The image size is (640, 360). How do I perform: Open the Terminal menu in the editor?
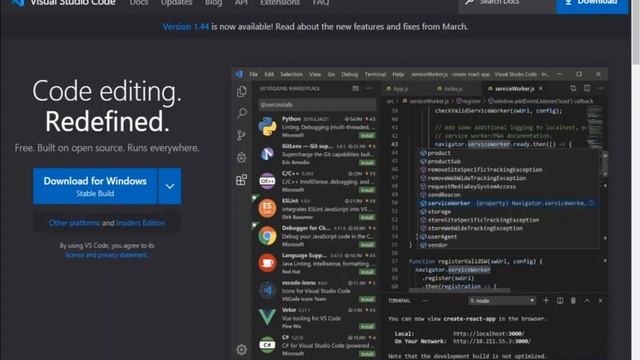click(375, 74)
